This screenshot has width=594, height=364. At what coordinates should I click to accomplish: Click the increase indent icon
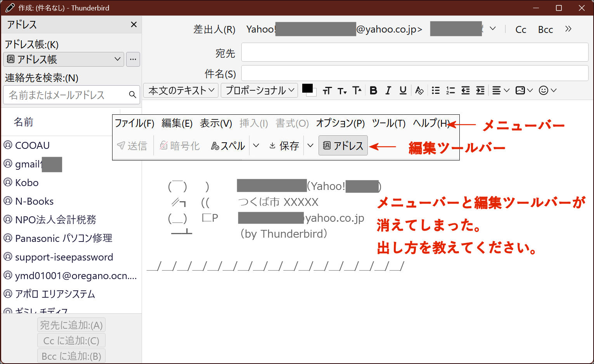click(x=480, y=90)
